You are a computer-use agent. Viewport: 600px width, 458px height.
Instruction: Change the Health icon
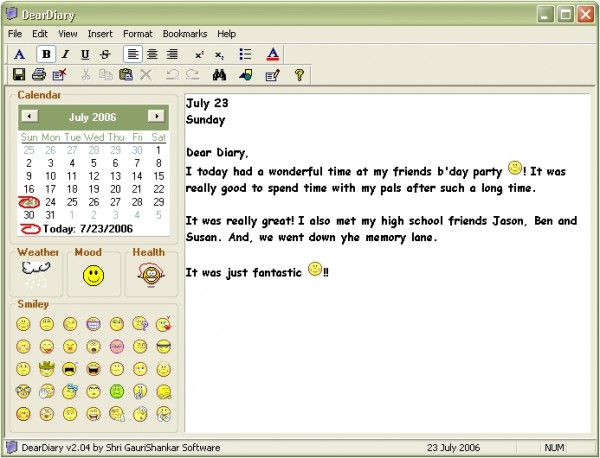click(x=151, y=275)
